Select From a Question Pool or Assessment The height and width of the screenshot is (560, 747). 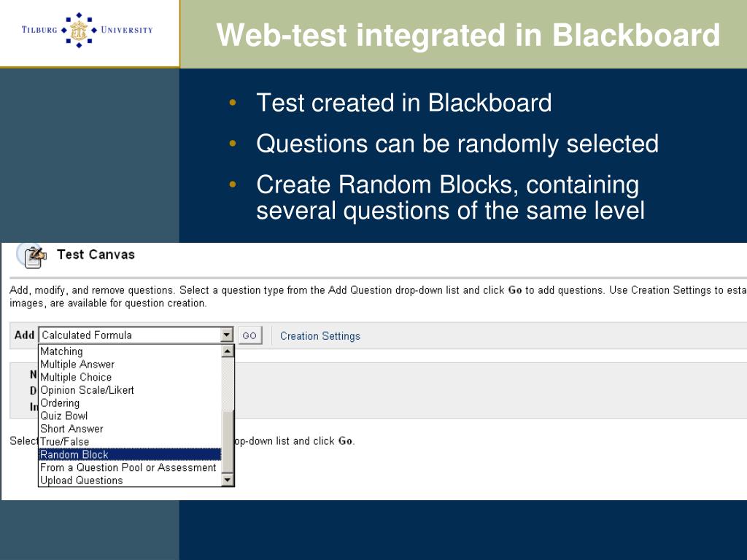[x=130, y=467]
